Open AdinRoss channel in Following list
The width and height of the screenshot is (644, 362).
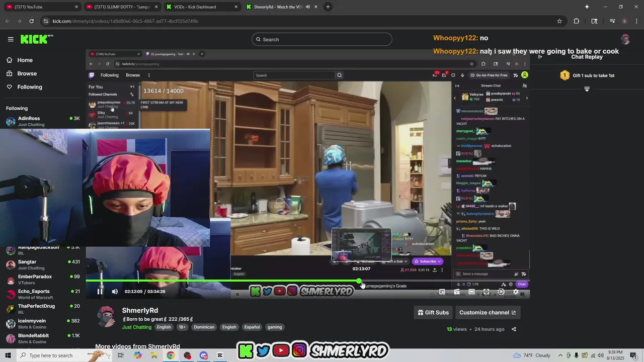pyautogui.click(x=43, y=121)
